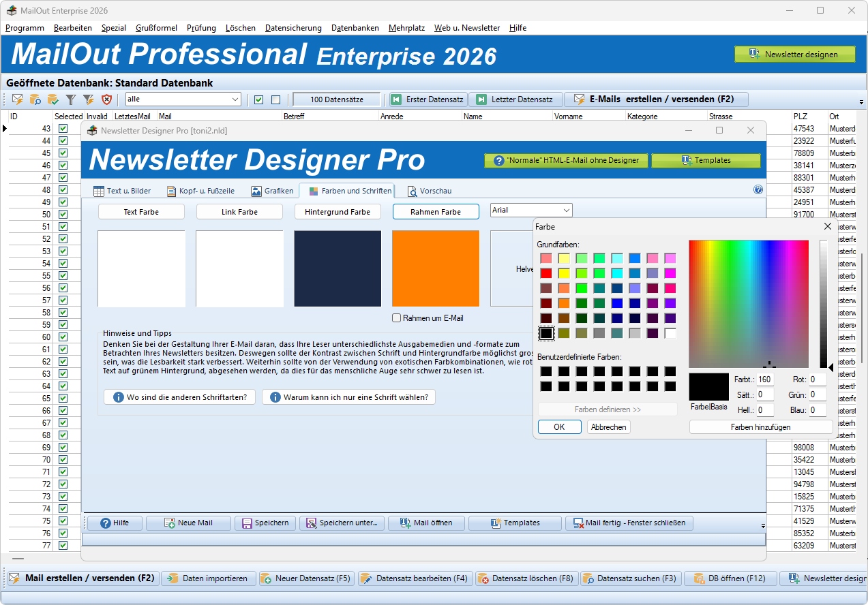The image size is (868, 605).
Task: Click the Hintergrund Farbe button
Action: 338,212
